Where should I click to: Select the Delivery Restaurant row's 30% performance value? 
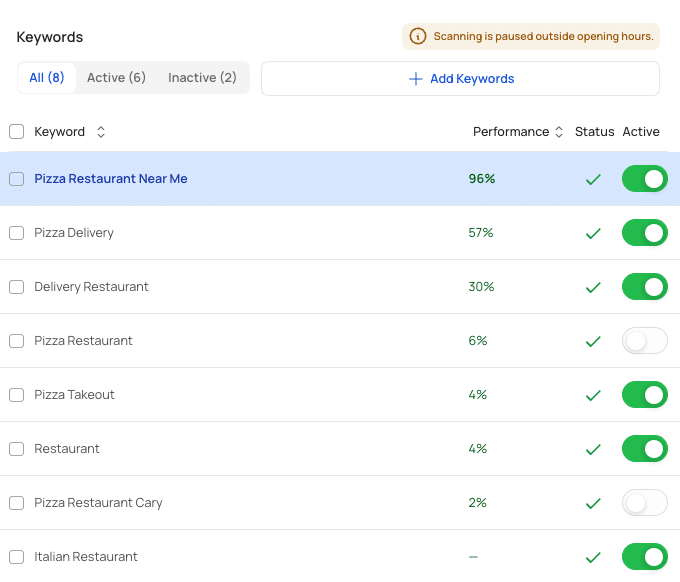(481, 287)
